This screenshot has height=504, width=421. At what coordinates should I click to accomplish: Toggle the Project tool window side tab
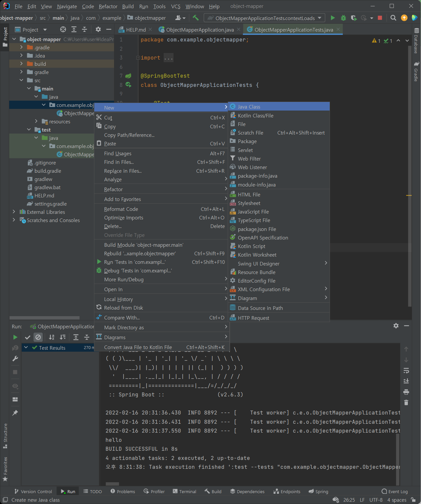5,37
